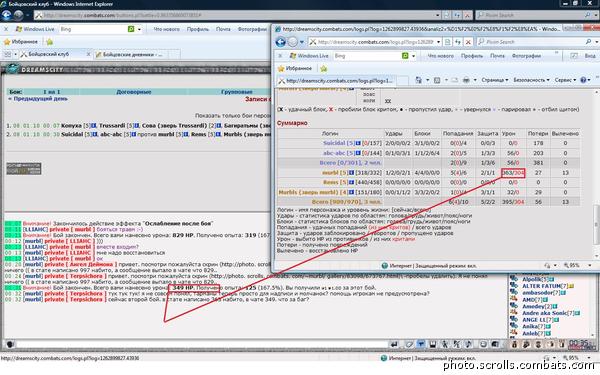The height and width of the screenshot is (375, 600).
Task: Click the info badge next to Amedey
Action: [555, 306]
